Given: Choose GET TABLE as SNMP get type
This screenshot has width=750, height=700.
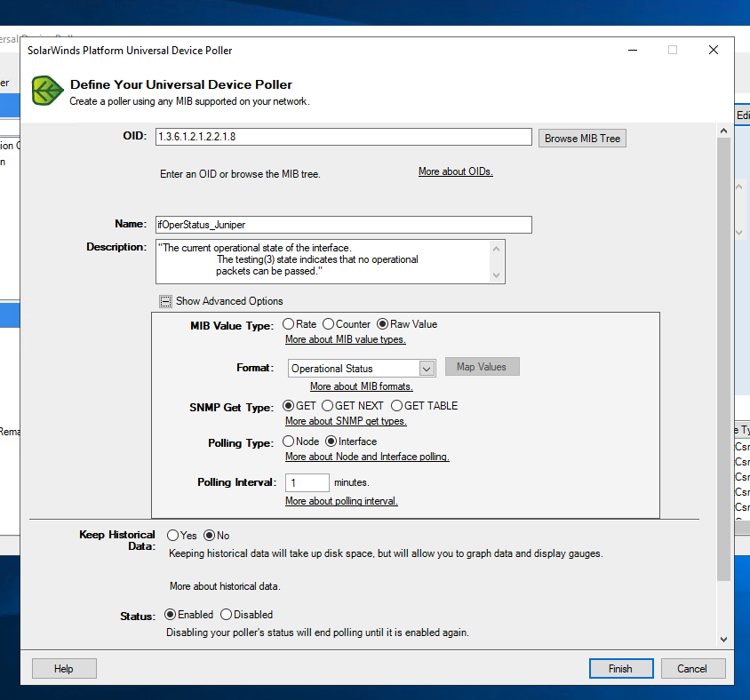Looking at the screenshot, I should coord(395,406).
